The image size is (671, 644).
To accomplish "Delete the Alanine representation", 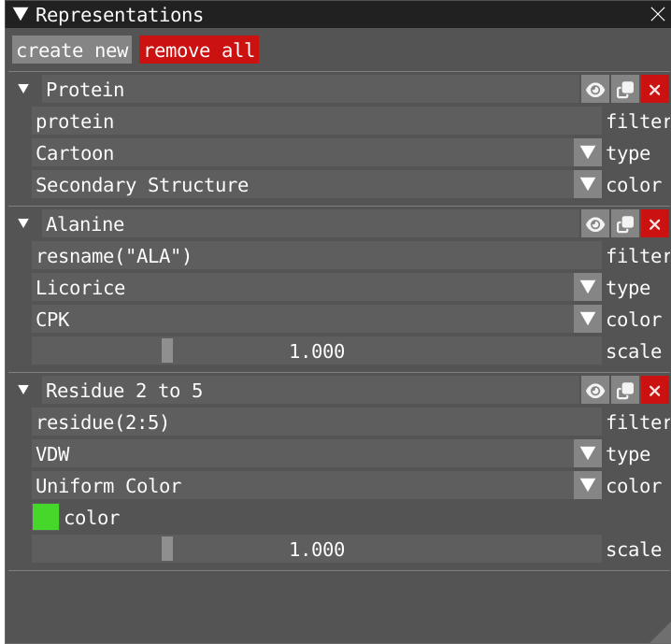I will pos(655,223).
